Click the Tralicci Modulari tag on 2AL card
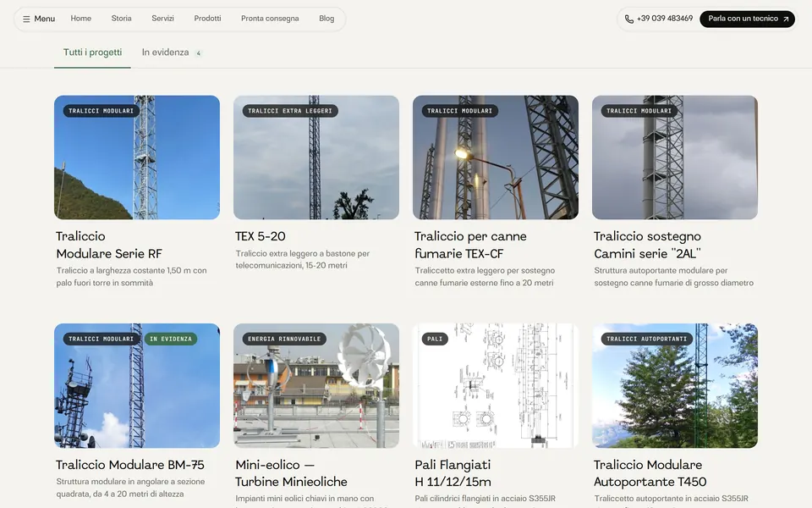This screenshot has height=508, width=812. [x=639, y=111]
